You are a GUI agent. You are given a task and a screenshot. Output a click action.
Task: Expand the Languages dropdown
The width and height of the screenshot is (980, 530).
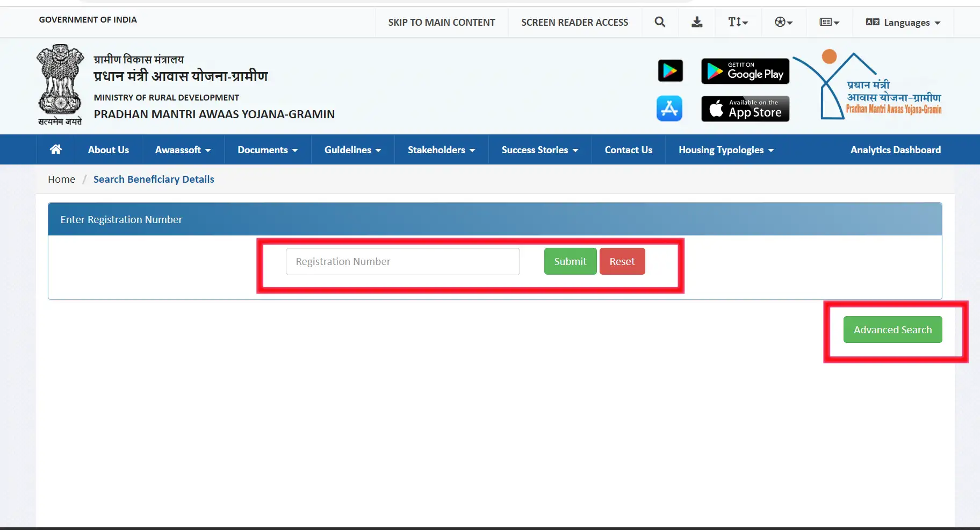903,23
